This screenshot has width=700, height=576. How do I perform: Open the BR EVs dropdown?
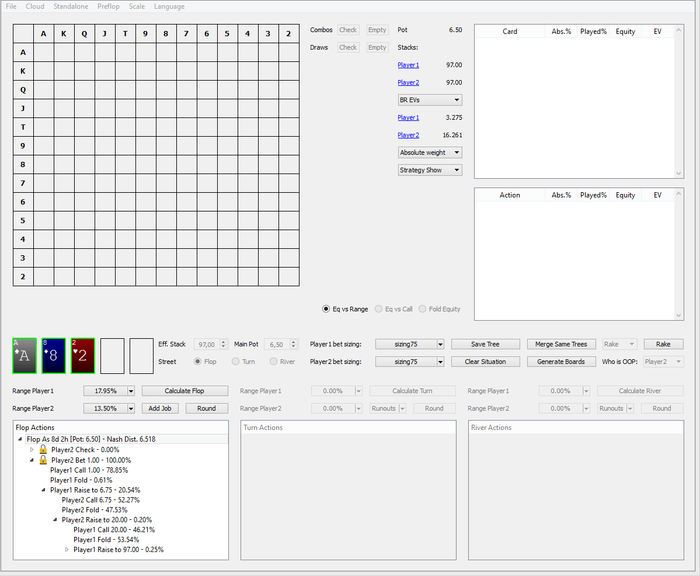tap(430, 100)
